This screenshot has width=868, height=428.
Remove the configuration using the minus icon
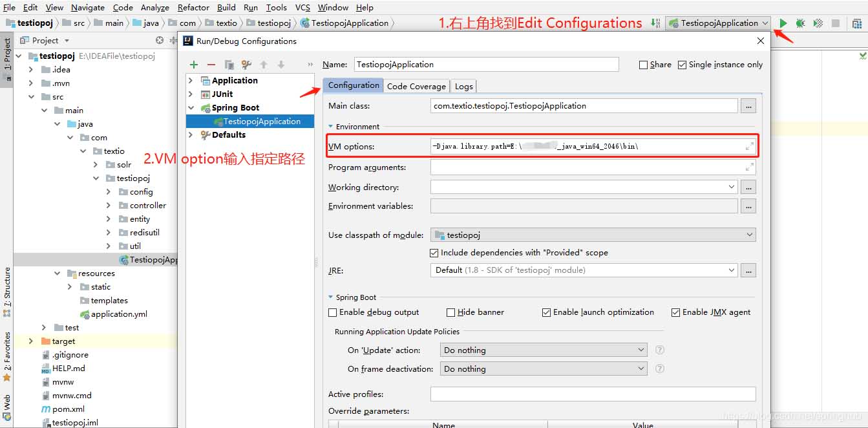coord(211,65)
